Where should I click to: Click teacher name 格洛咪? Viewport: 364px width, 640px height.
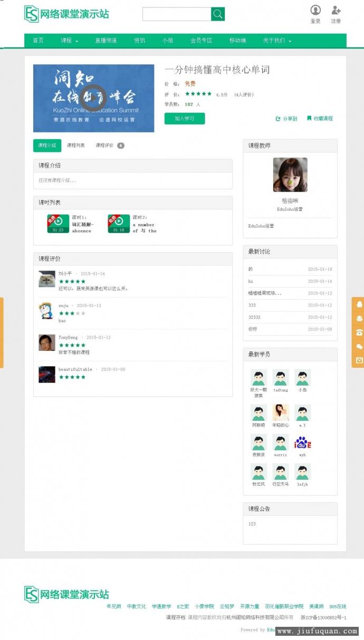click(290, 201)
